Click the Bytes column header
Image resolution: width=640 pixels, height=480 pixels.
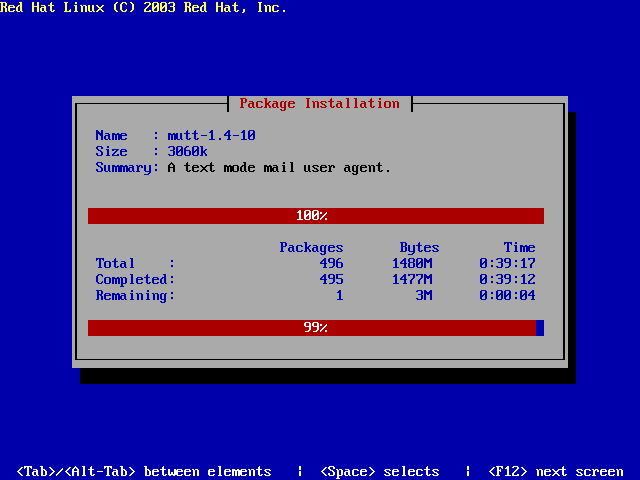pyautogui.click(x=419, y=248)
